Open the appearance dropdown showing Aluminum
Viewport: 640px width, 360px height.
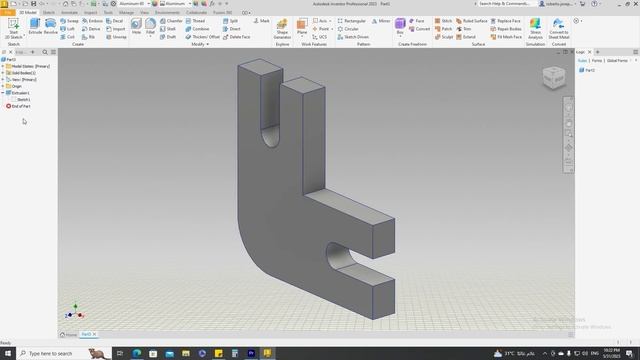190,4
